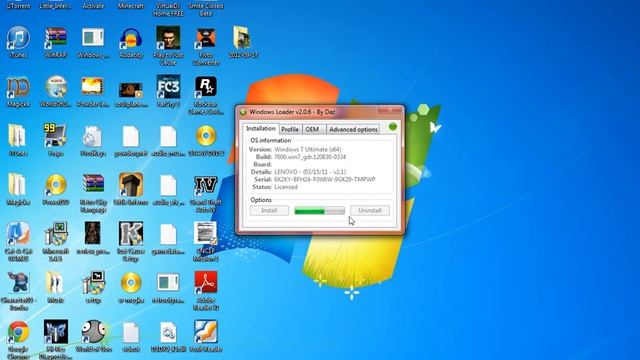Select the PowerISO gold disc shortcut
This screenshot has width=640, height=360.
coord(56,185)
